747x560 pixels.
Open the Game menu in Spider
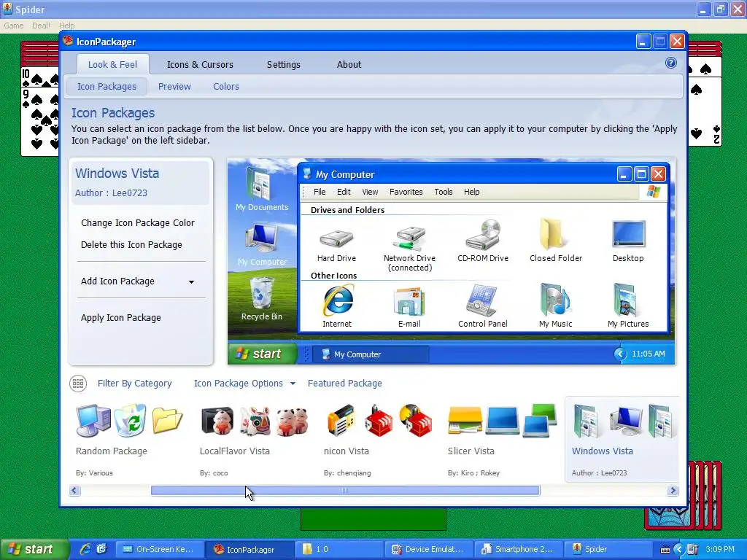coord(13,26)
